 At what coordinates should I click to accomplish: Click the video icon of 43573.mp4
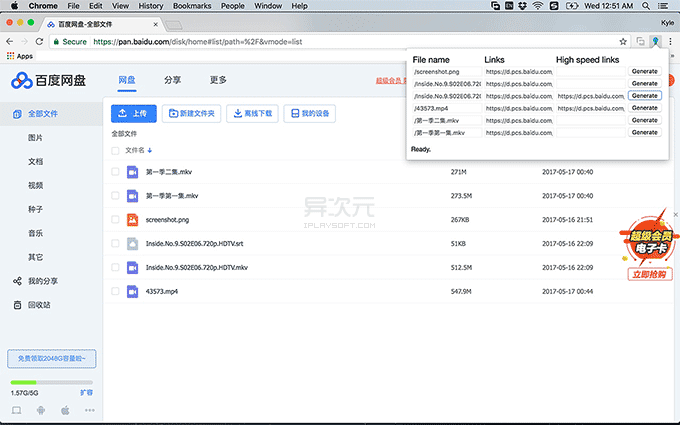(x=132, y=291)
